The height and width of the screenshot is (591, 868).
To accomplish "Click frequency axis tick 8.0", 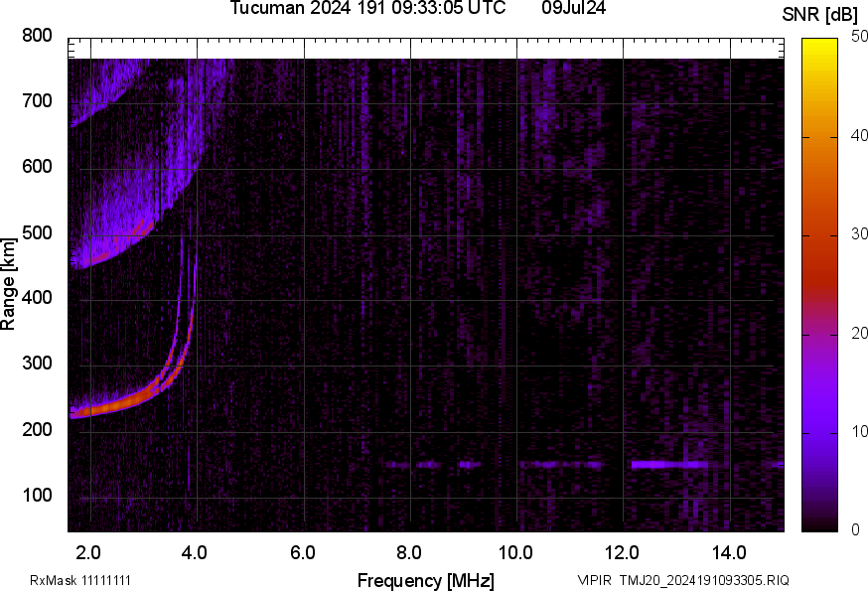I will click(408, 552).
